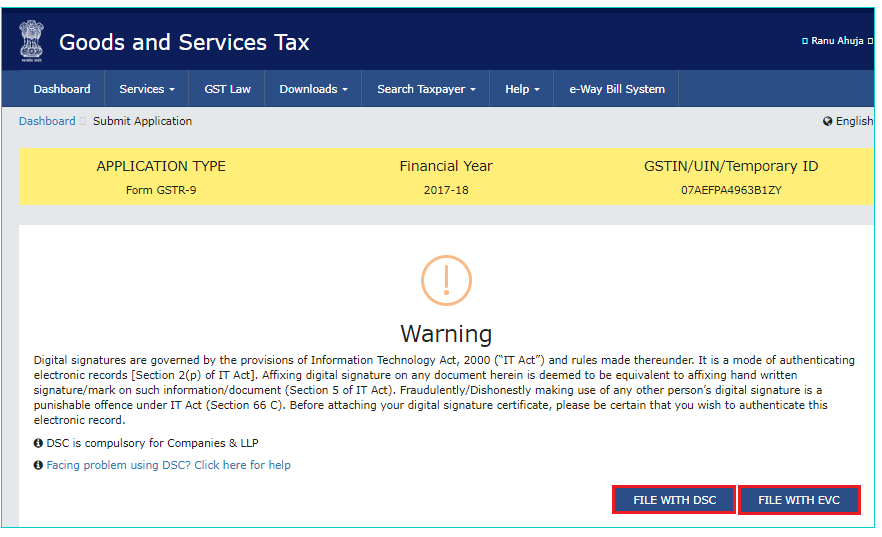
Task: Click the GSTIN value 07AEFPA4963B1ZY
Action: (731, 190)
